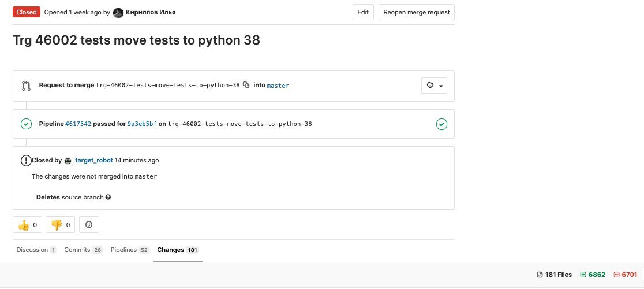Open the Commits tab
Viewport: 644px width, 289px height.
[x=83, y=250]
